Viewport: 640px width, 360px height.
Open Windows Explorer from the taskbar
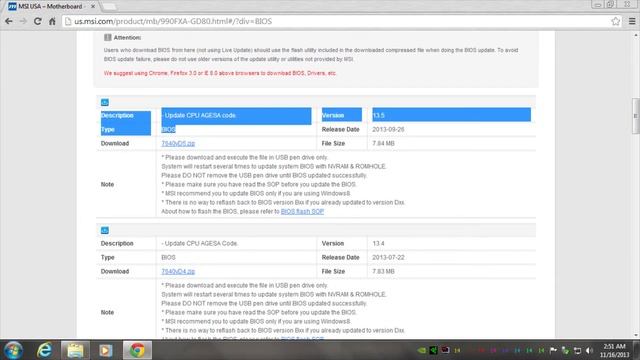pos(75,350)
